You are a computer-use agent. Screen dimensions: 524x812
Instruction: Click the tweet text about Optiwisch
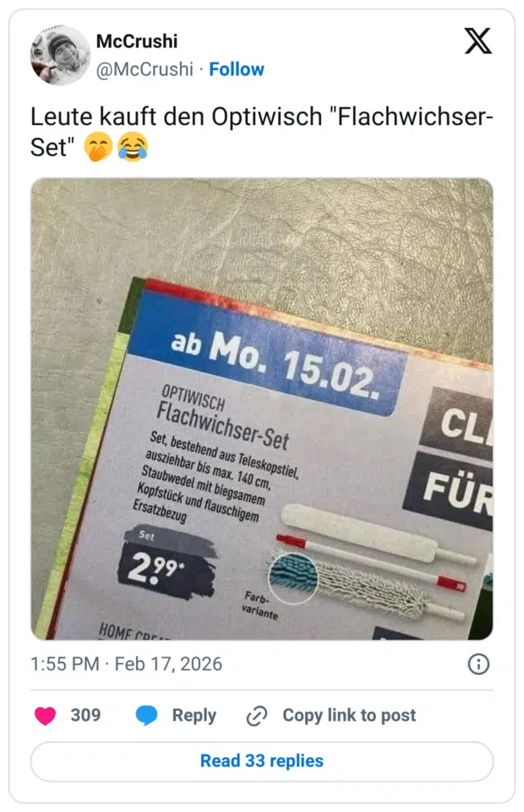[261, 132]
